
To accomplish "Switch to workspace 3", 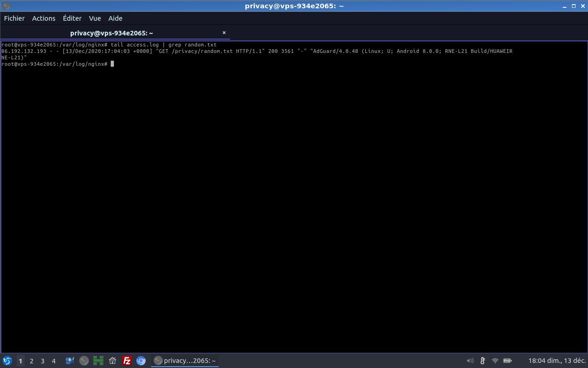I will (x=42, y=361).
